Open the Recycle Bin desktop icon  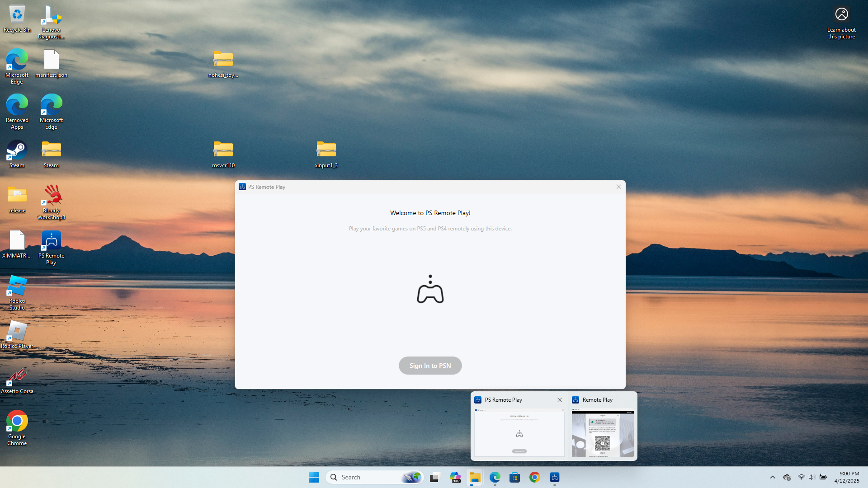click(17, 19)
